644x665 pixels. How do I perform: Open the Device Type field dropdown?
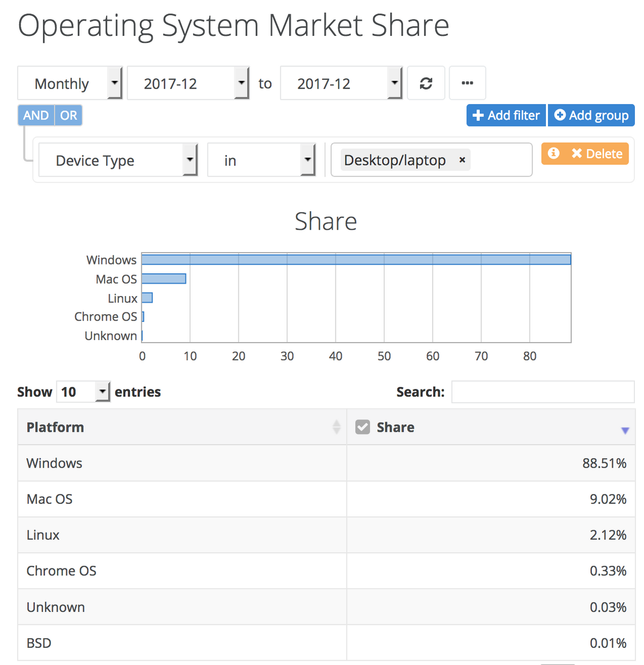(118, 160)
